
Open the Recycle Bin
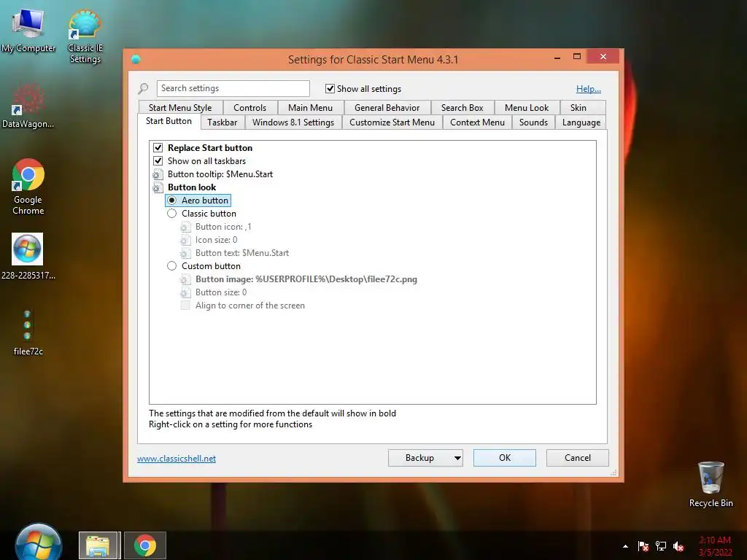[711, 484]
